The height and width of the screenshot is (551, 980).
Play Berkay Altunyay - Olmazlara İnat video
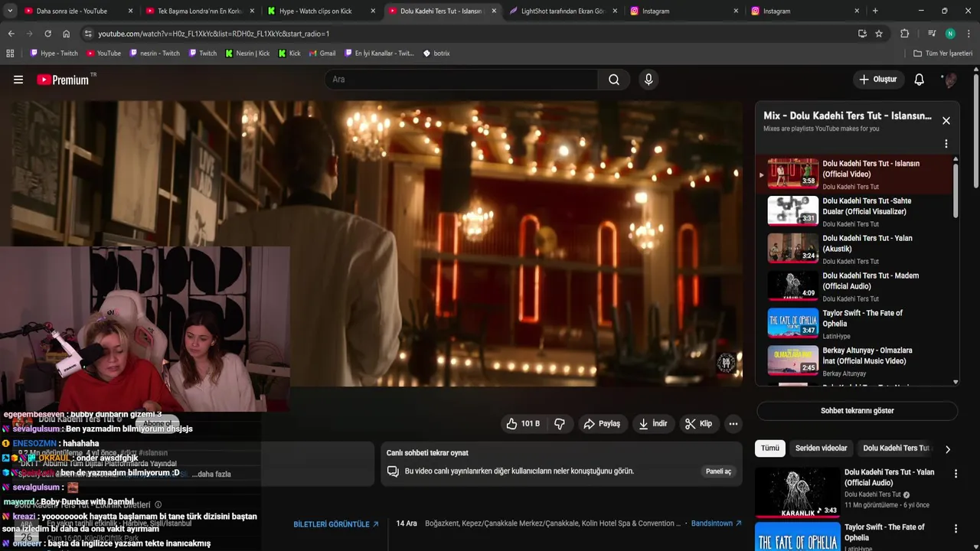pos(856,361)
